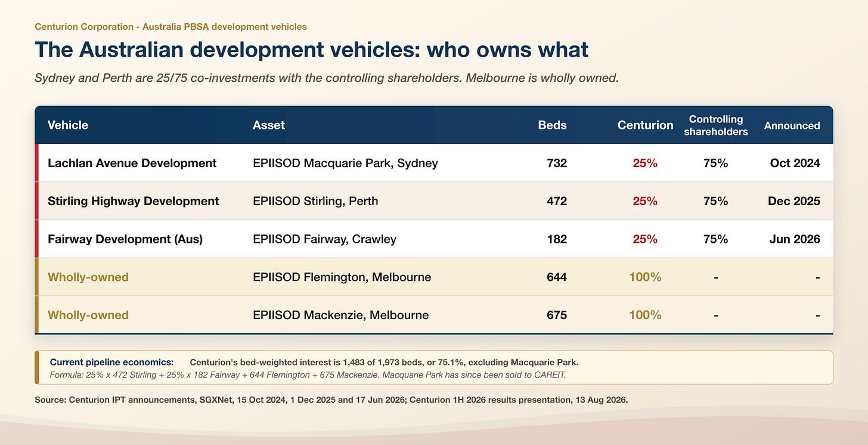Select 'EPIISOD Stirling, Perth' asset cell
Screen dimensions: 868x445
coord(315,201)
